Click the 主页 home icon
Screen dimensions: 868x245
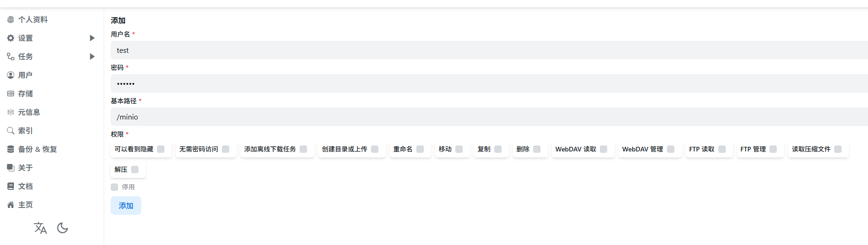point(11,205)
